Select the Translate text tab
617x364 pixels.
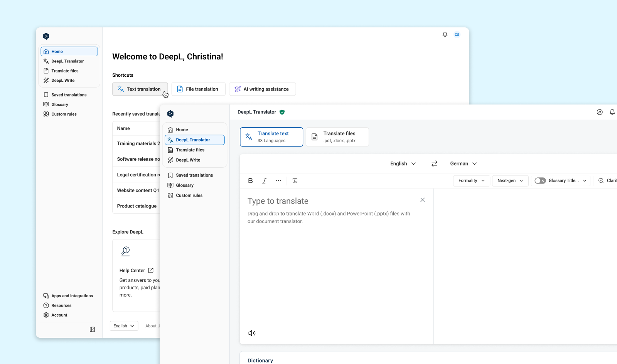point(271,137)
